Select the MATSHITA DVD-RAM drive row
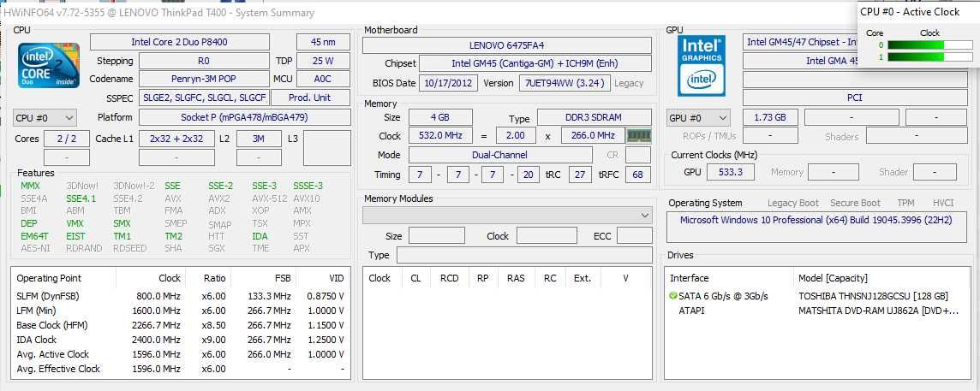Image resolution: width=980 pixels, height=391 pixels. point(817,311)
